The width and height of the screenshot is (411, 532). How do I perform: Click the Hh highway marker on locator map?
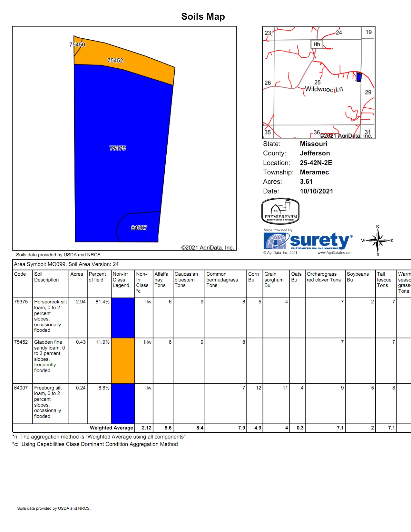tap(317, 44)
